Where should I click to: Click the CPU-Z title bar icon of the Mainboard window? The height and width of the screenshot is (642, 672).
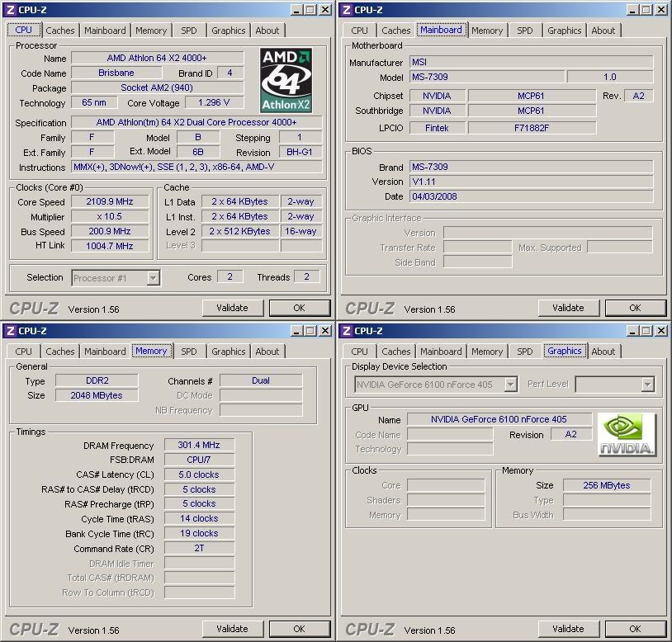tap(346, 10)
